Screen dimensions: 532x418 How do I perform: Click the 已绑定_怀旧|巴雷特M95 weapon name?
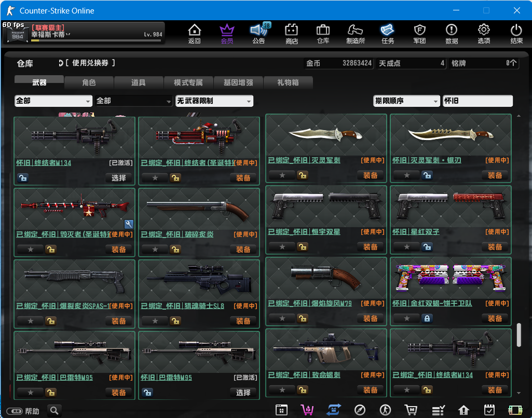pos(54,378)
